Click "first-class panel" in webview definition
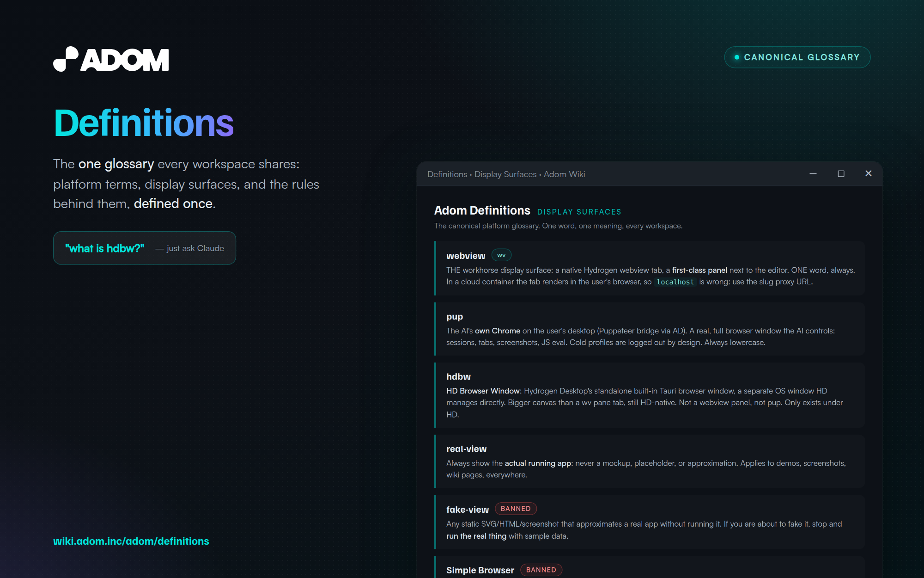The width and height of the screenshot is (924, 578). click(x=699, y=270)
